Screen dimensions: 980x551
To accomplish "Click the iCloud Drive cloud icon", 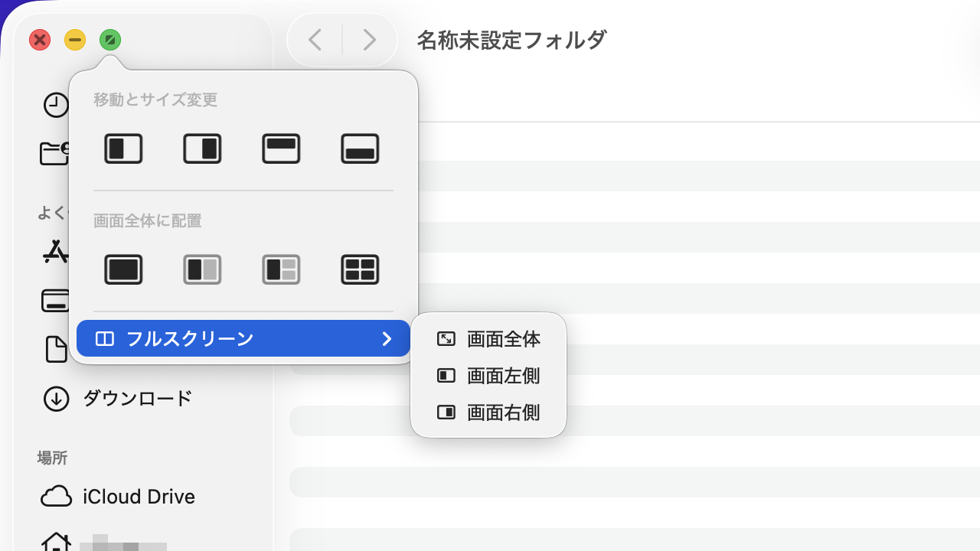I will 56,497.
